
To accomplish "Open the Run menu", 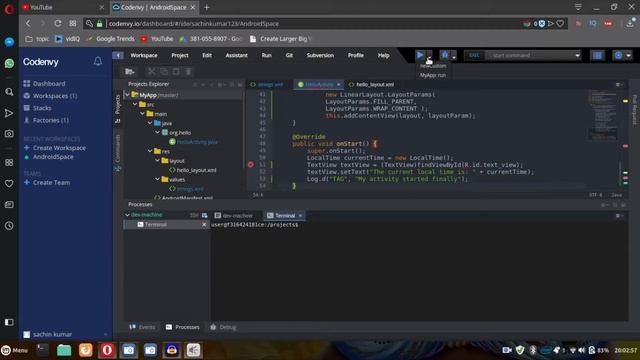I will 267,55.
